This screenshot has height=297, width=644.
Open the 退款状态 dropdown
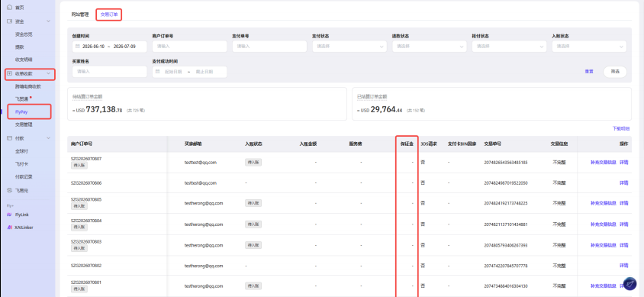pos(429,47)
